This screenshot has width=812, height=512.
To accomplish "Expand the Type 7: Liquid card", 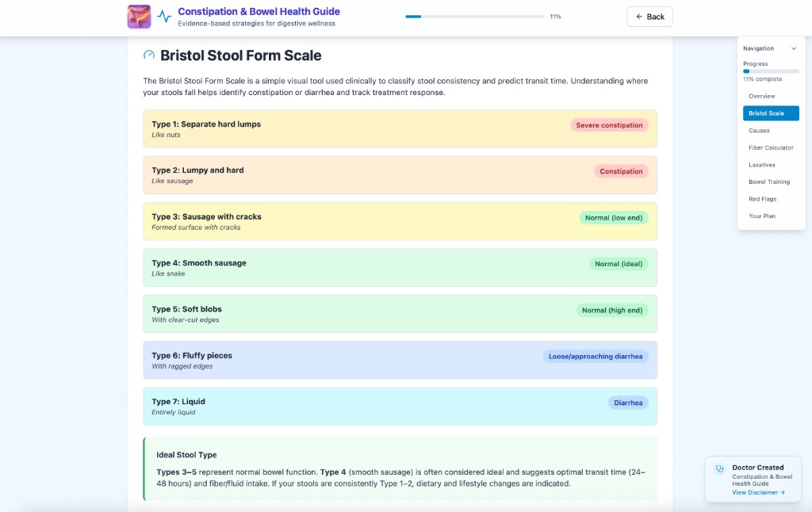I will [x=400, y=406].
